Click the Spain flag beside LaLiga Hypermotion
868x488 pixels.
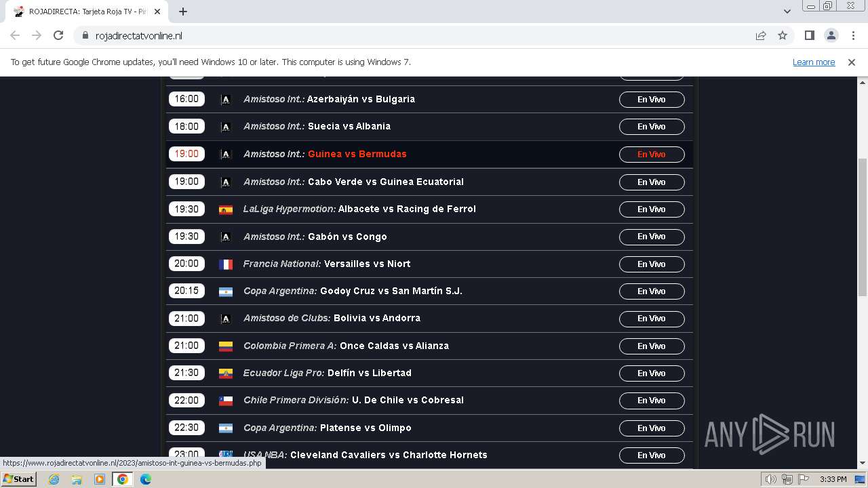pos(226,209)
